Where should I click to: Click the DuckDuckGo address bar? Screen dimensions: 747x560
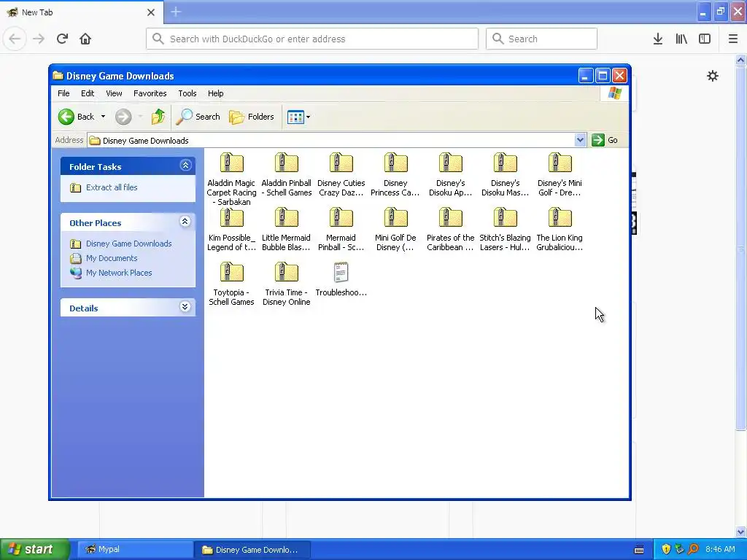[x=312, y=39]
